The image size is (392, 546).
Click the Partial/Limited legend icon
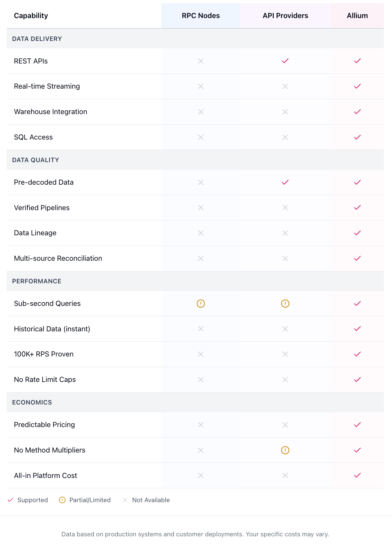(x=62, y=500)
